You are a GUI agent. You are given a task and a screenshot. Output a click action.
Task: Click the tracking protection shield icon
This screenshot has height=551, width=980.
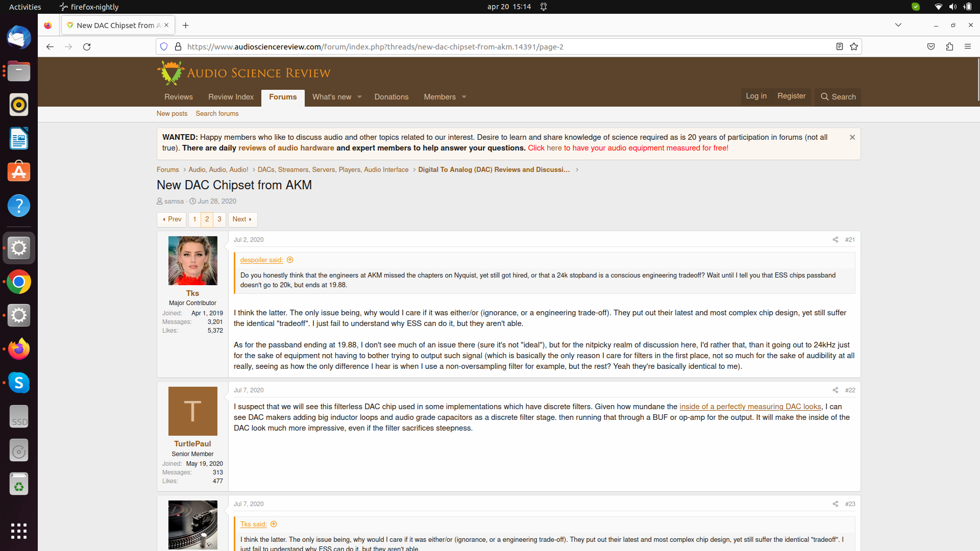164,46
